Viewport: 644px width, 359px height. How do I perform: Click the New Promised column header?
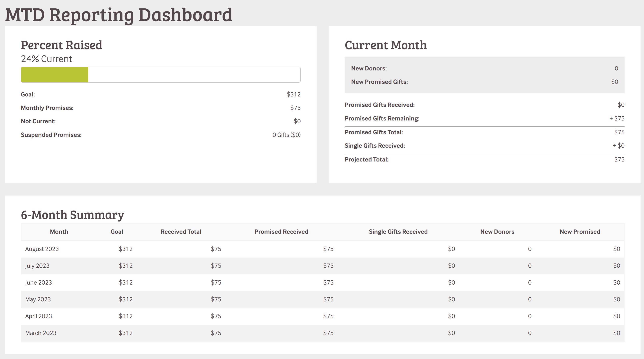pyautogui.click(x=580, y=232)
